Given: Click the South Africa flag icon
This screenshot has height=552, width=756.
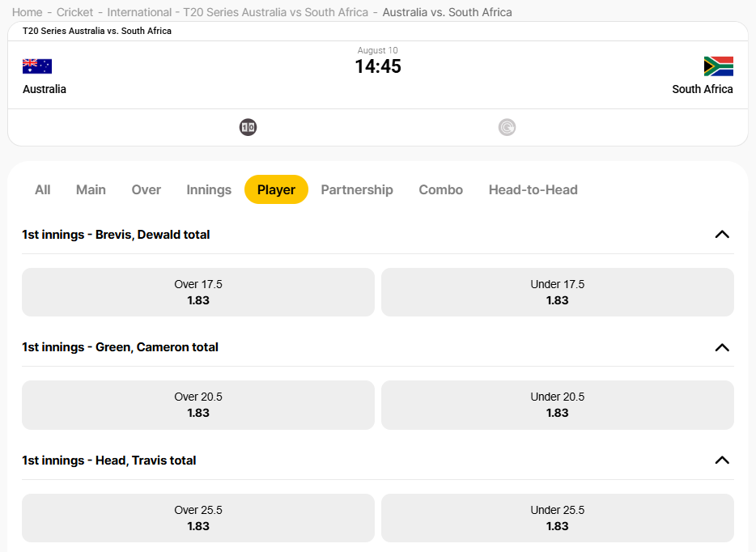Looking at the screenshot, I should [718, 65].
